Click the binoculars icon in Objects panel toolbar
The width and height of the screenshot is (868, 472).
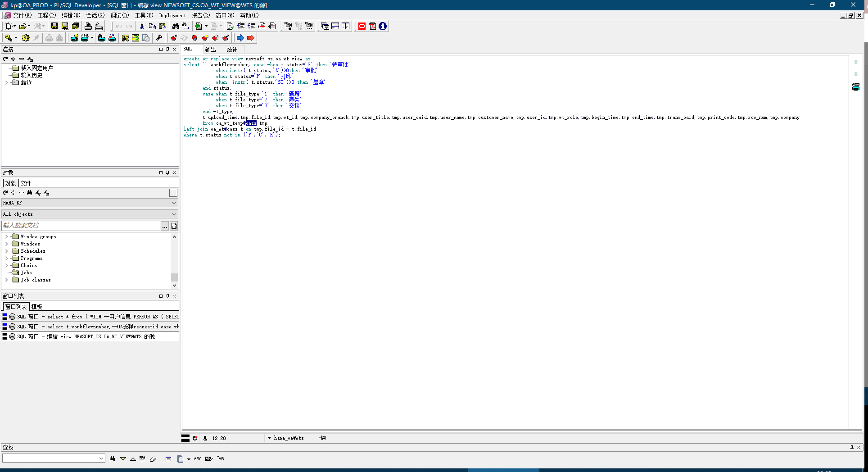click(x=30, y=193)
